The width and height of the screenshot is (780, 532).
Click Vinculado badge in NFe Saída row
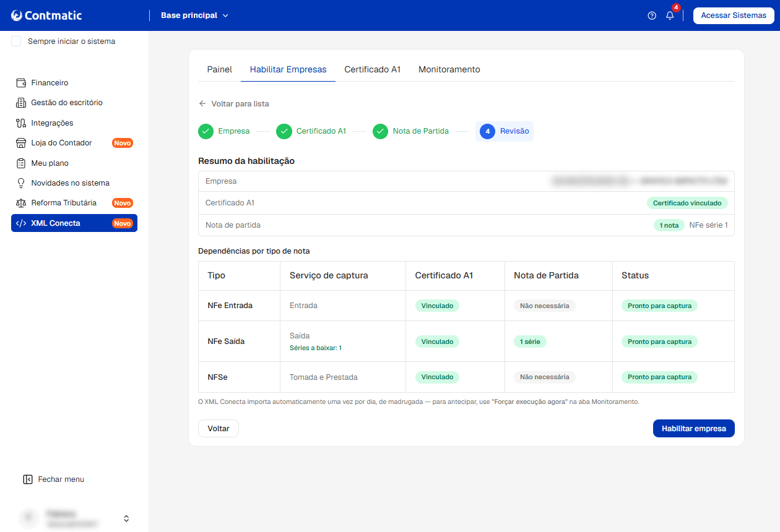pyautogui.click(x=437, y=341)
